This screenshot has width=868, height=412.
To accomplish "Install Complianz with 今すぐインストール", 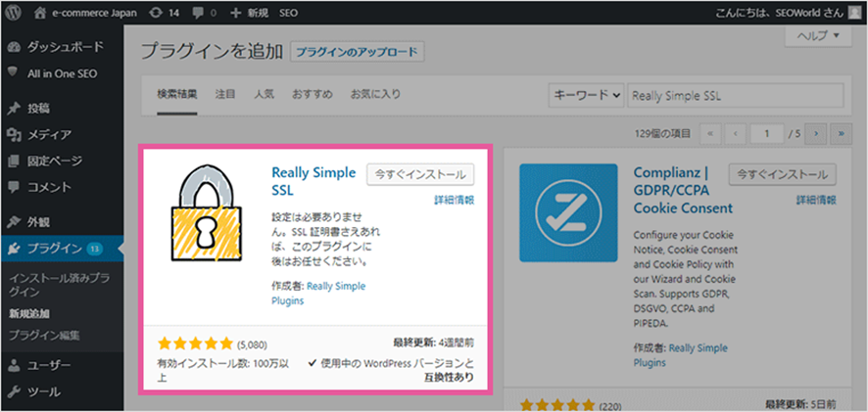I will 783,173.
